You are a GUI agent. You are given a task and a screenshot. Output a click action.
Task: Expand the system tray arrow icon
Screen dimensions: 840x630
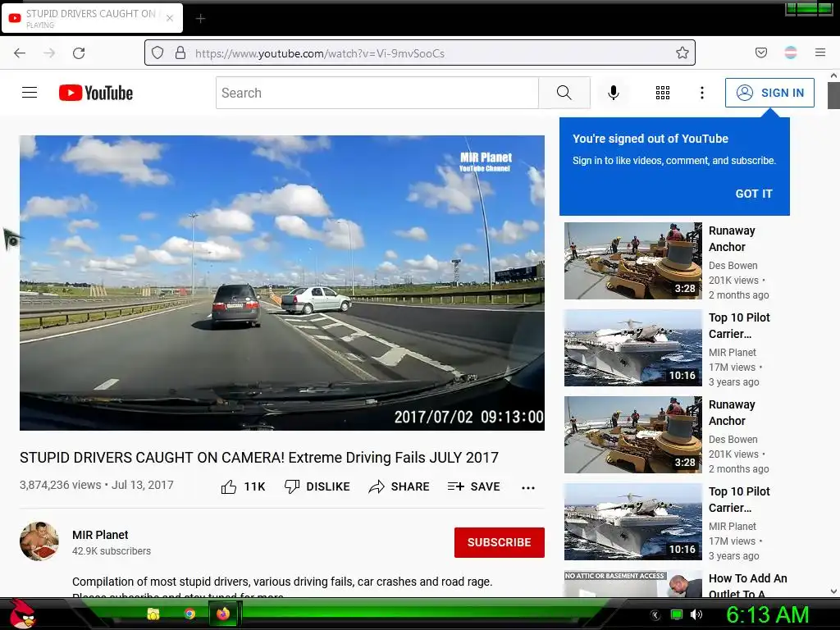(655, 614)
